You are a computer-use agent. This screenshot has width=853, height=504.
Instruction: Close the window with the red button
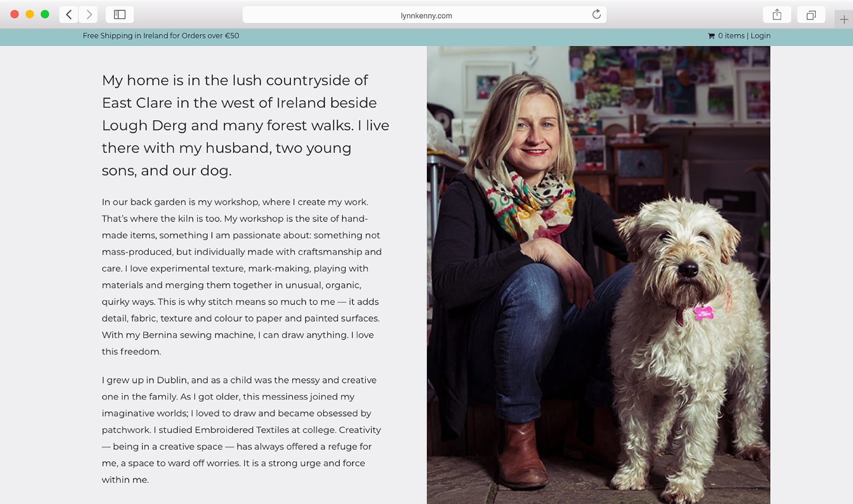[x=14, y=14]
